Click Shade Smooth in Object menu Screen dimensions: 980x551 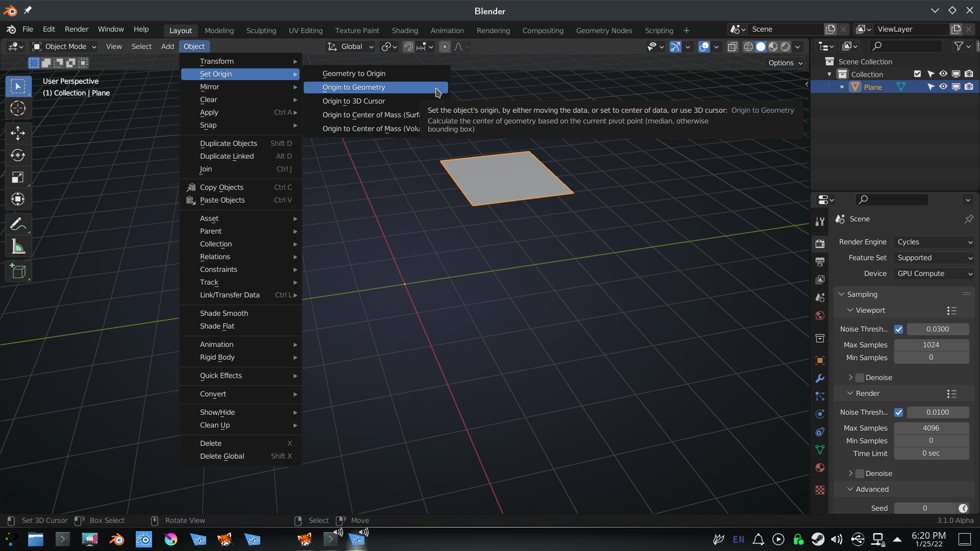coord(224,313)
